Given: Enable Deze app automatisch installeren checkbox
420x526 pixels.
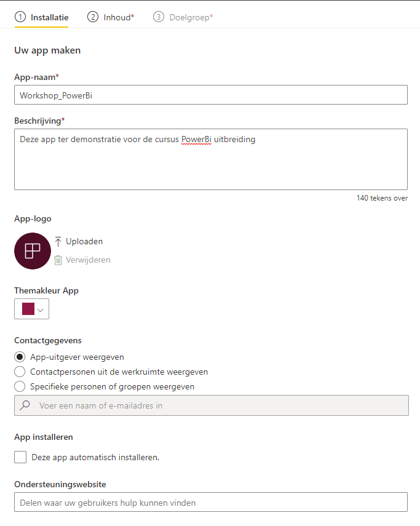Looking at the screenshot, I should 20,457.
